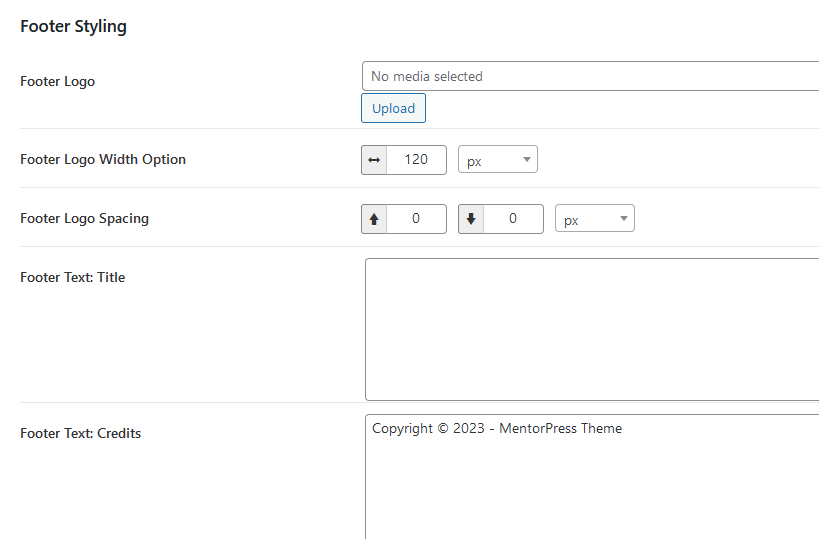This screenshot has height=539, width=819.
Task: Open the Footer Logo Width px unit dropdown
Action: pyautogui.click(x=498, y=160)
